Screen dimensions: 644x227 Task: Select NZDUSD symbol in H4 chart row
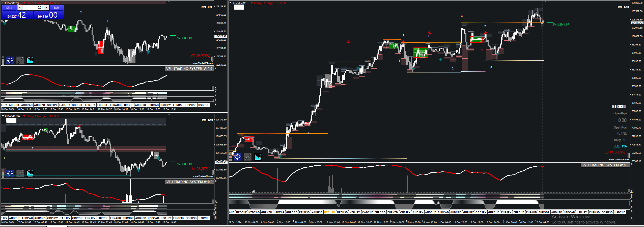click(342, 212)
